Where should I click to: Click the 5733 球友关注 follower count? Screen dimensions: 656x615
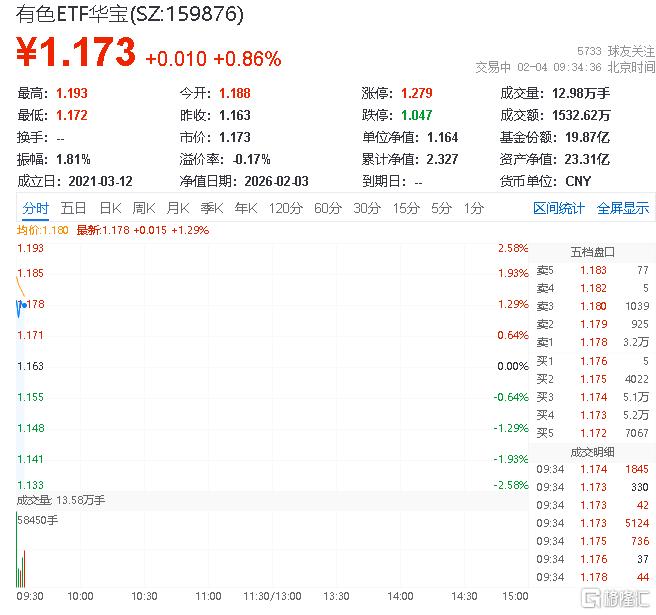(616, 51)
